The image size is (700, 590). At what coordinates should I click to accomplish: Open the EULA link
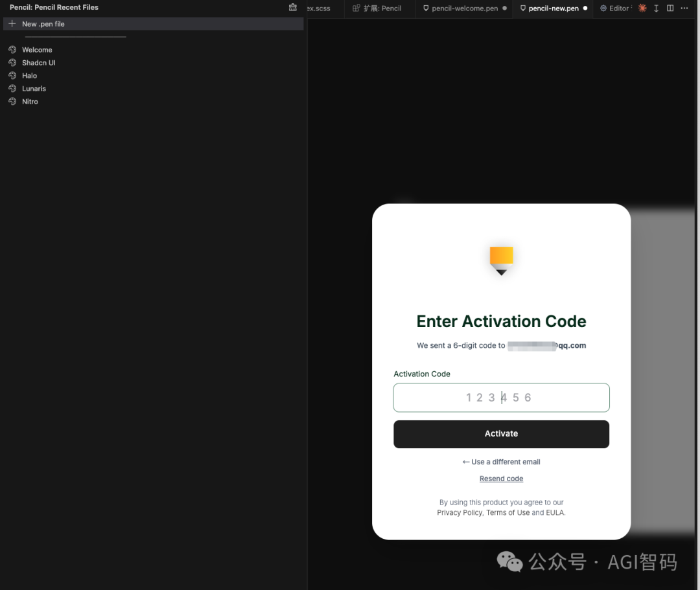point(555,513)
